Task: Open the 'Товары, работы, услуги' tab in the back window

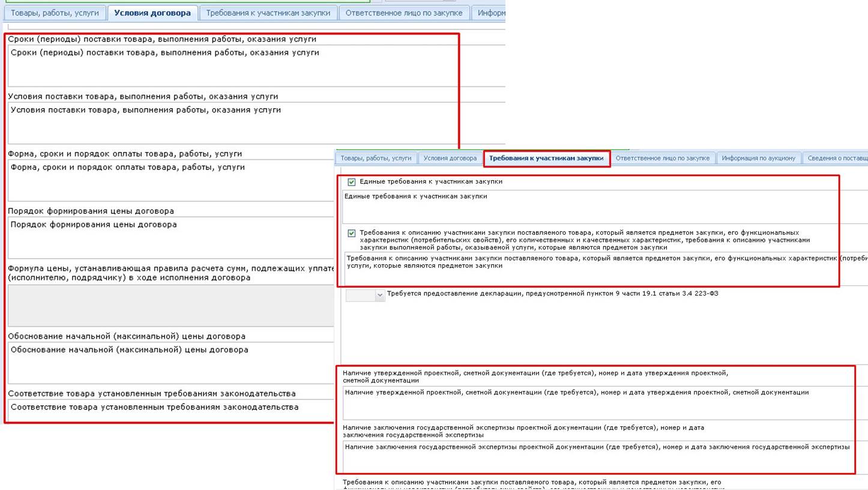Action: click(x=55, y=13)
